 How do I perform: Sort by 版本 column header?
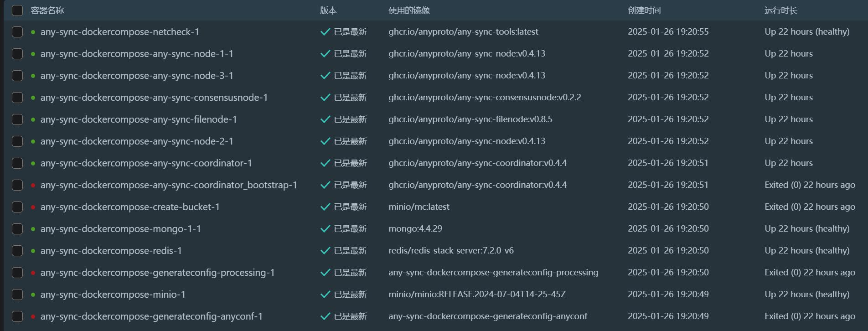(x=328, y=10)
